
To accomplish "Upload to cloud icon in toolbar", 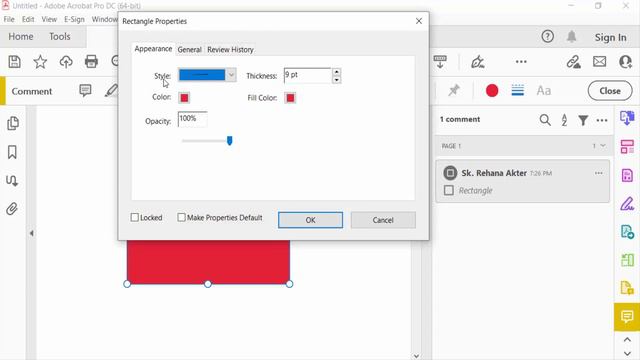I will pyautogui.click(x=66, y=62).
